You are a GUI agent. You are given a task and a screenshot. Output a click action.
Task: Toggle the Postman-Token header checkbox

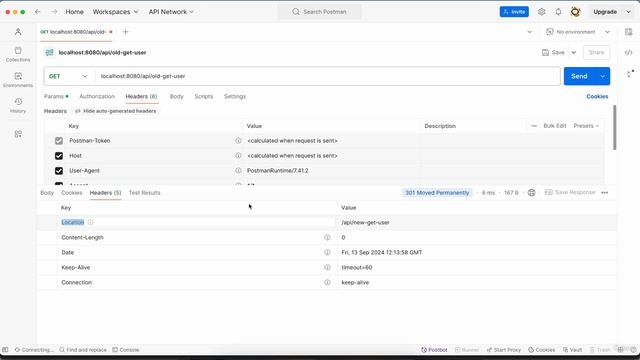(x=59, y=141)
